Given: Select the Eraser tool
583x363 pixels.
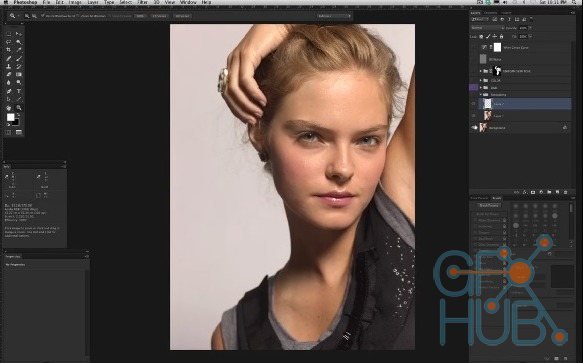Looking at the screenshot, I should pyautogui.click(x=9, y=74).
